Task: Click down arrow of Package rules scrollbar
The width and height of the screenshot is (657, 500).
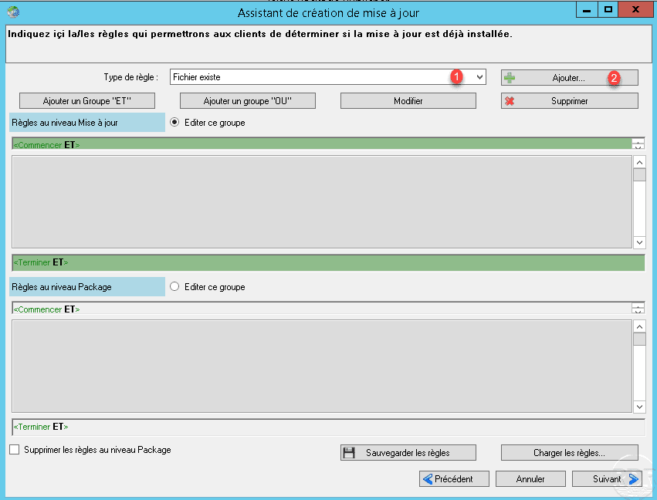Action: click(x=639, y=407)
